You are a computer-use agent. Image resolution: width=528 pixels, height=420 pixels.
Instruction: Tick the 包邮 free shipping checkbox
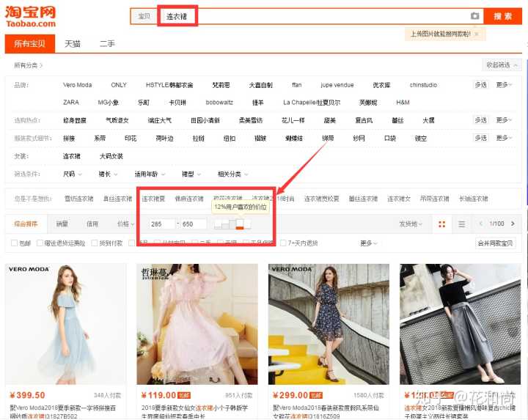pos(15,243)
